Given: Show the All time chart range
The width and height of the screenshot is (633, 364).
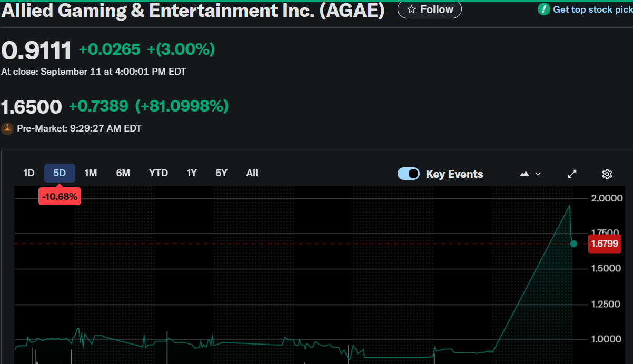Looking at the screenshot, I should coord(252,173).
